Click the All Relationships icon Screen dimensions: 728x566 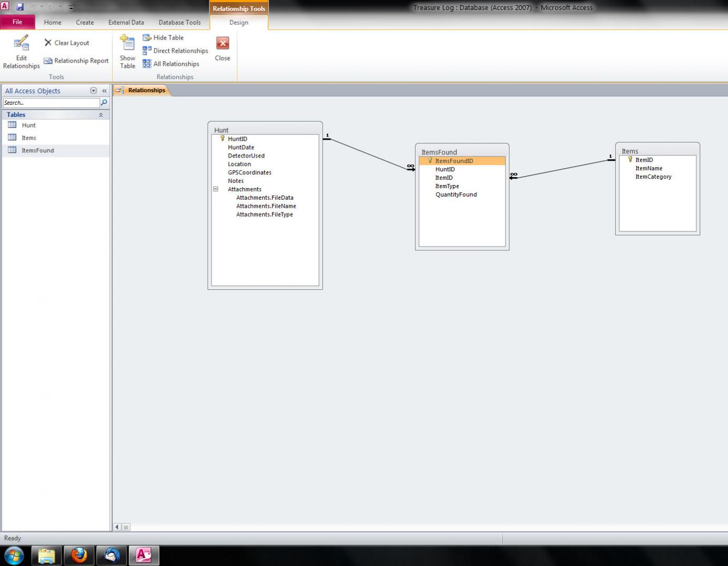147,64
